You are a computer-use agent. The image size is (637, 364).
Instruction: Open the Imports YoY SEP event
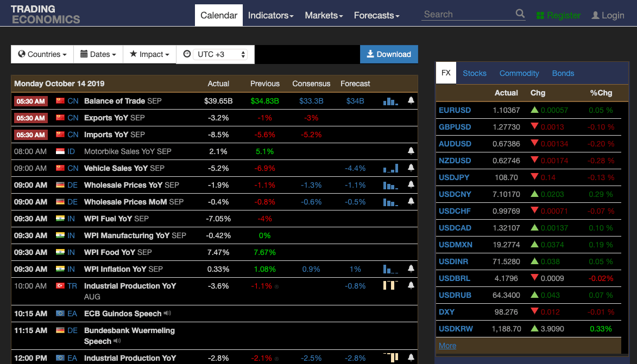[114, 135]
